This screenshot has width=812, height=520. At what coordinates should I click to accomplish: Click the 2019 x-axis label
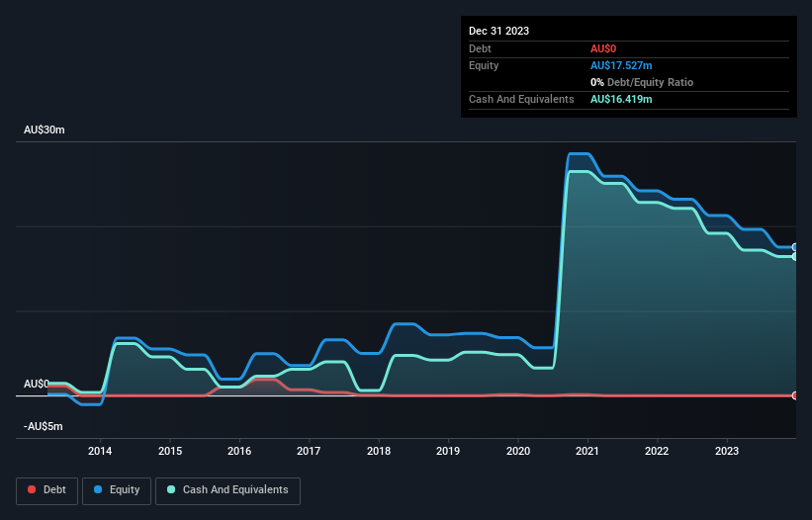pyautogui.click(x=448, y=451)
